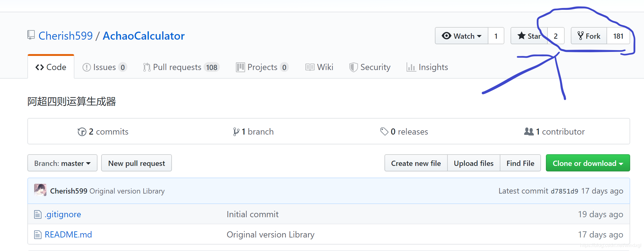Image resolution: width=644 pixels, height=251 pixels.
Task: Click the 19 days ago timestamp
Action: (601, 214)
